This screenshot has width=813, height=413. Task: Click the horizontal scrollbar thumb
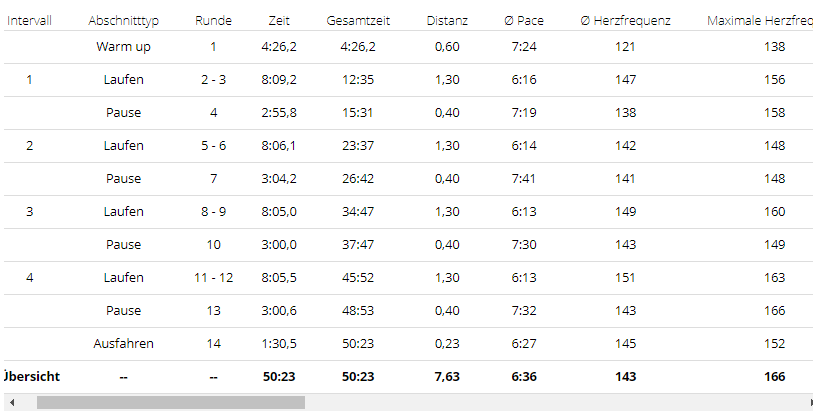(x=170, y=403)
